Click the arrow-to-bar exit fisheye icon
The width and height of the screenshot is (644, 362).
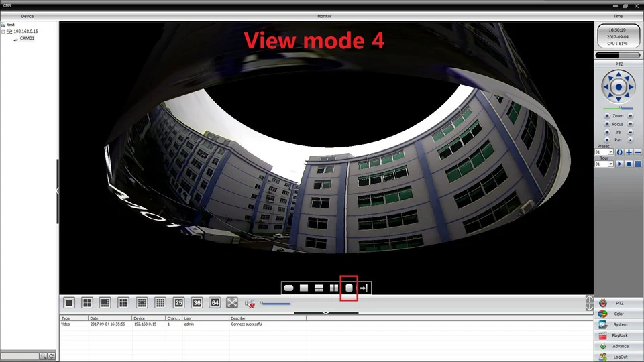364,288
